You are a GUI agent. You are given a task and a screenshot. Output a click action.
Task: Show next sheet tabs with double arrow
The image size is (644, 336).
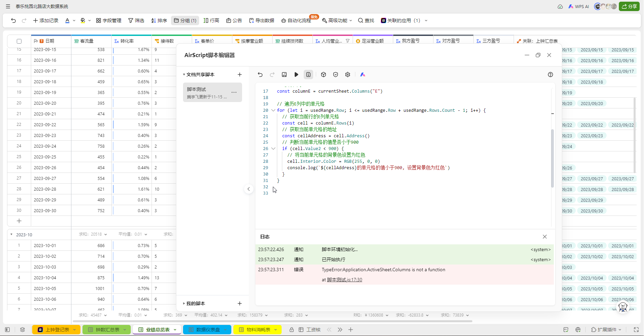click(x=340, y=330)
